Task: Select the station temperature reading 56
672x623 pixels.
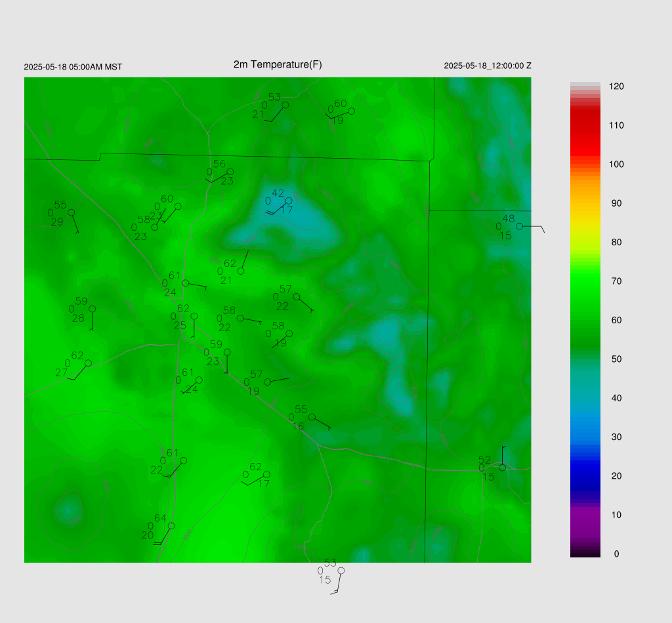Action: click(219, 164)
